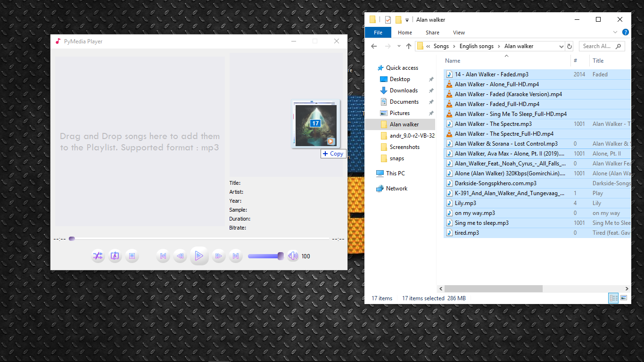Click the song seek bar handle
Viewport: 644px width, 362px height.
pos(72,239)
